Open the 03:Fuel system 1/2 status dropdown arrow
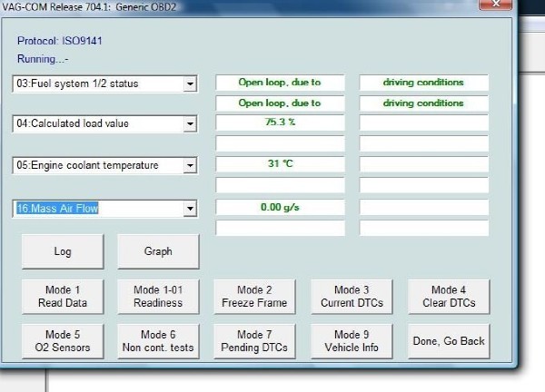 click(x=190, y=83)
